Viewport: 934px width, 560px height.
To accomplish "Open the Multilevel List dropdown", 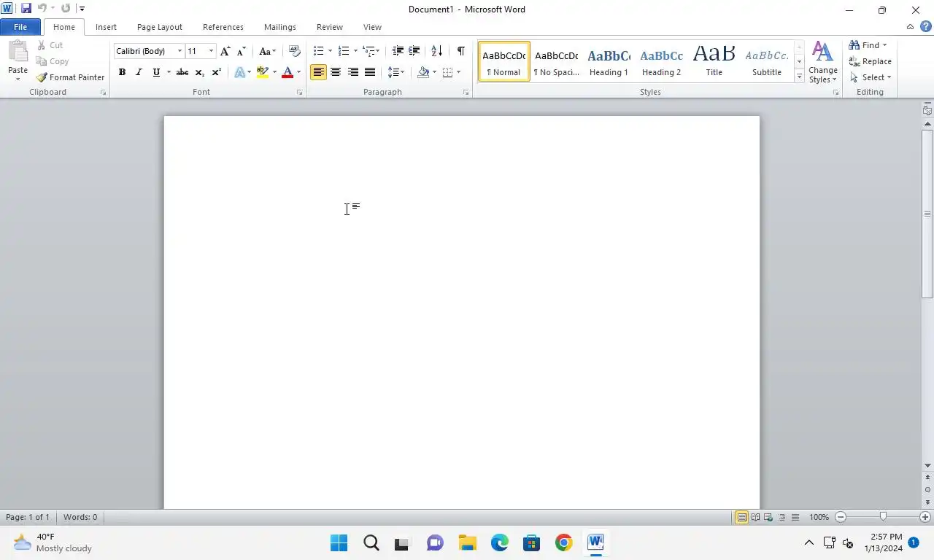I will click(371, 51).
